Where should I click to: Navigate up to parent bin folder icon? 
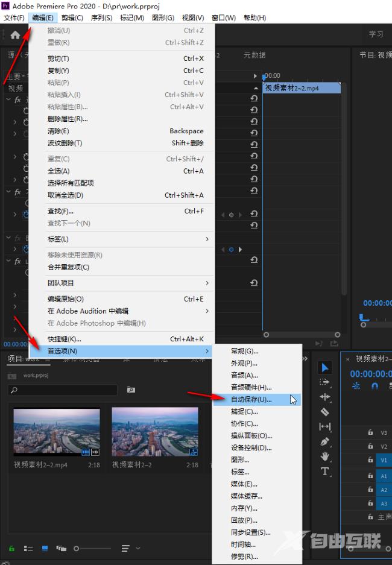tap(12, 376)
